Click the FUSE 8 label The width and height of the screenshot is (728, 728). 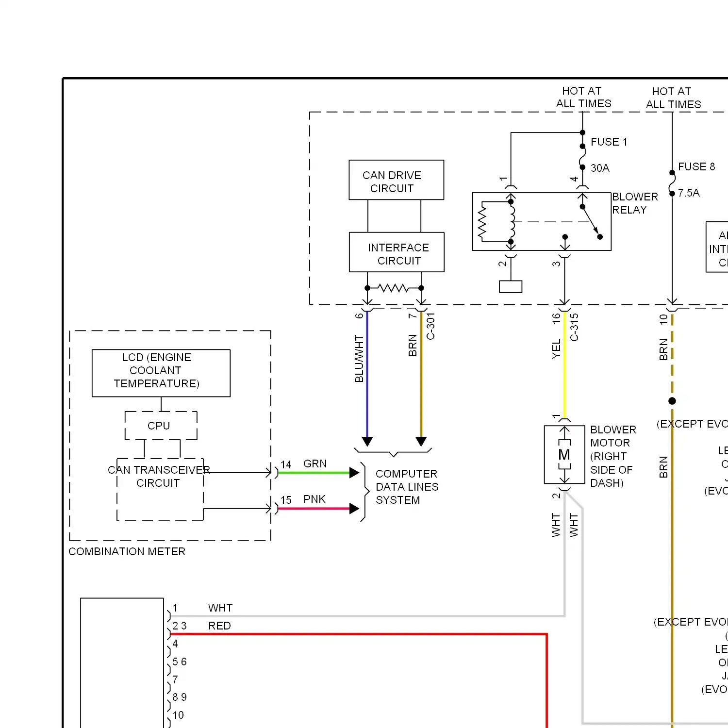tap(696, 167)
